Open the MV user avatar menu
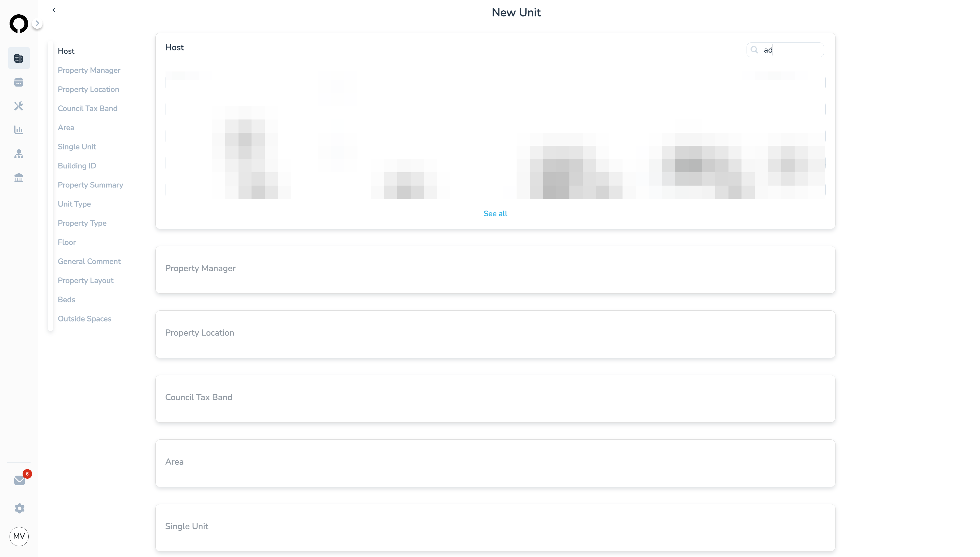Viewport: 980px width, 557px height. pos(19,536)
